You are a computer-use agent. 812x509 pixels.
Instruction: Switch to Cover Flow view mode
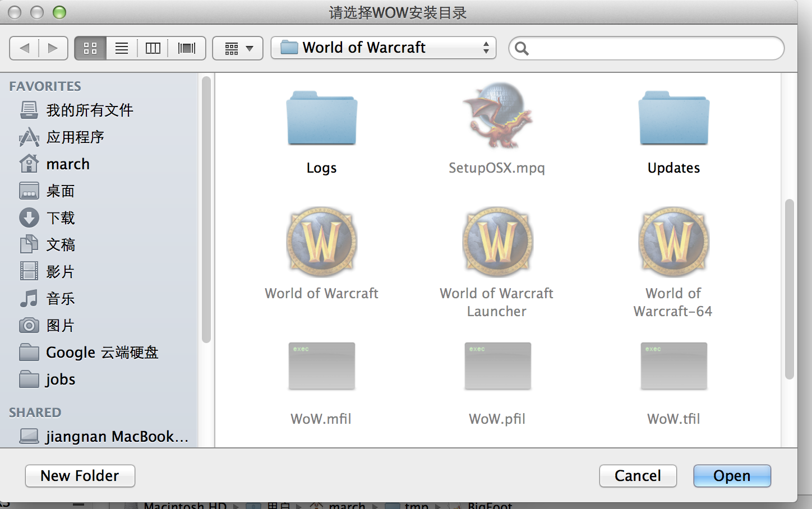point(187,48)
